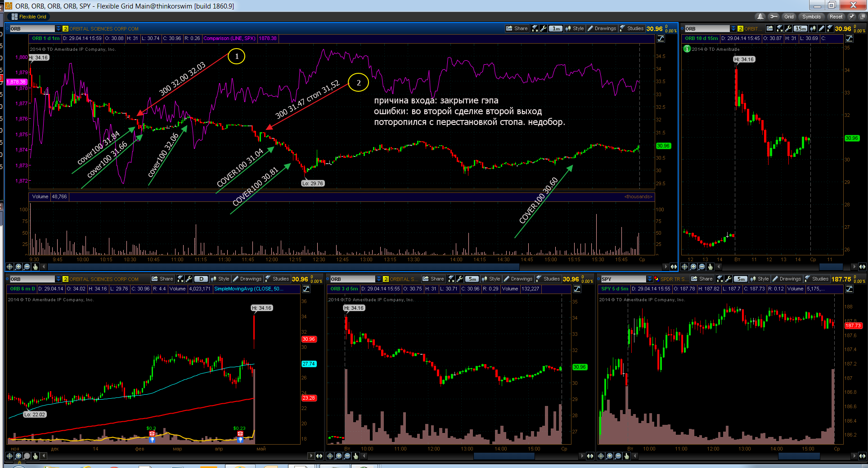The width and height of the screenshot is (868, 468).
Task: Click SPY symbol input field
Action: [624, 279]
